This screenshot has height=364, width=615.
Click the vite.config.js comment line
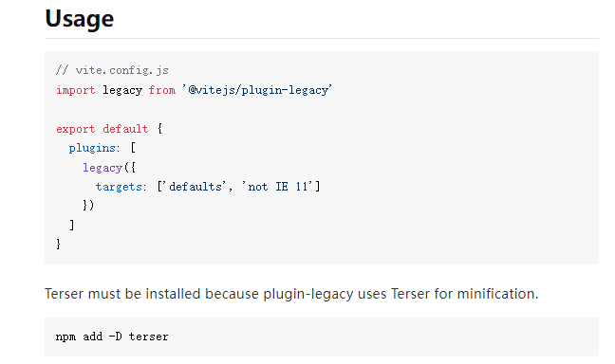(x=112, y=70)
